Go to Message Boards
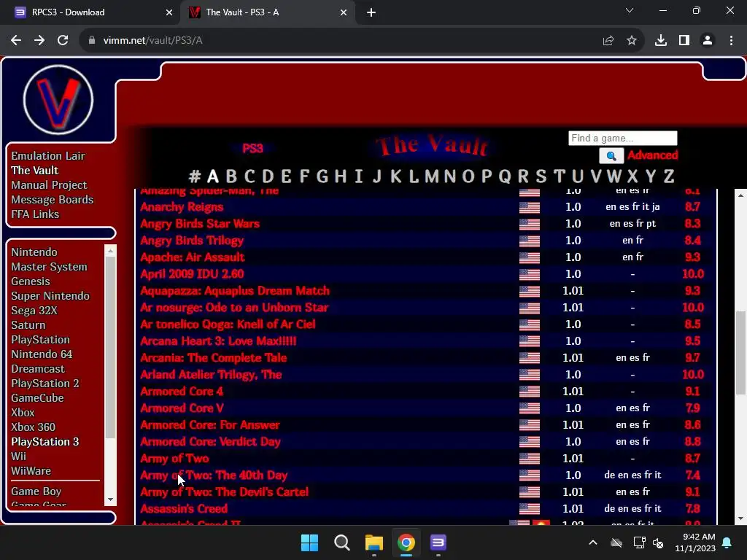This screenshot has width=747, height=560. tap(53, 200)
